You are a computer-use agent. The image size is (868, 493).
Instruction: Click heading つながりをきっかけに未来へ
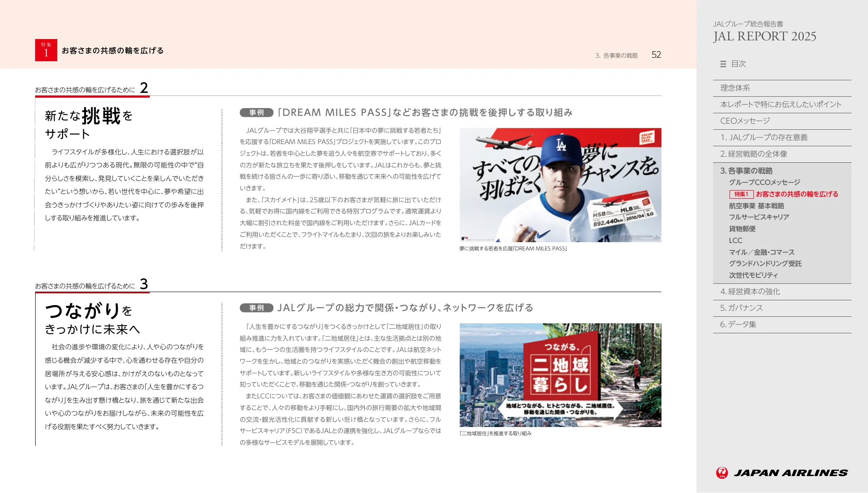click(92, 319)
